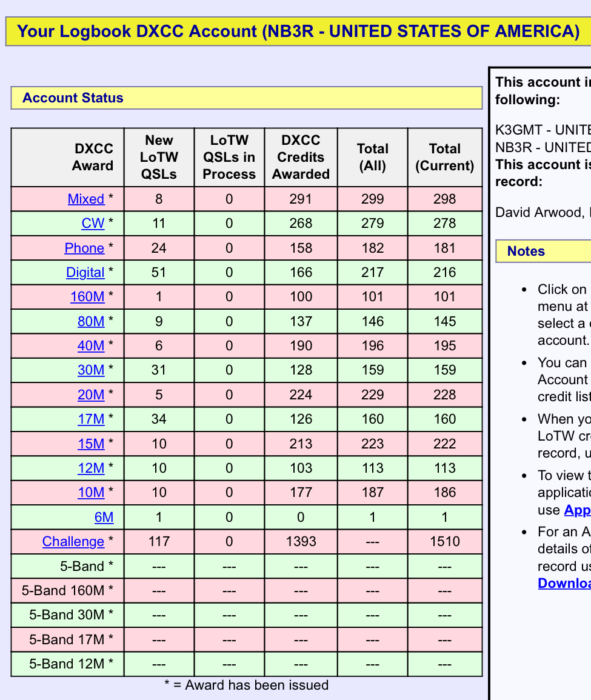Image resolution: width=591 pixels, height=700 pixels.
Task: Click the 80M band link
Action: pyautogui.click(x=91, y=321)
